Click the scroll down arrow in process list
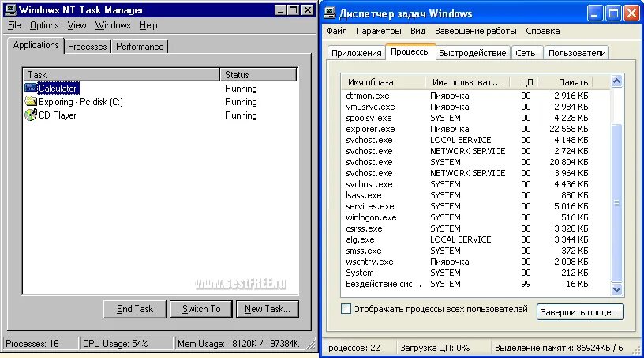This screenshot has width=644, height=358. (616, 290)
